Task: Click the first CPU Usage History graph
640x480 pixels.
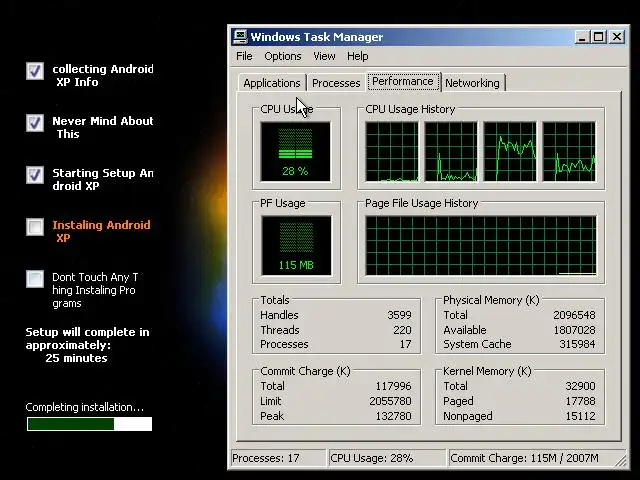Action: click(x=392, y=151)
